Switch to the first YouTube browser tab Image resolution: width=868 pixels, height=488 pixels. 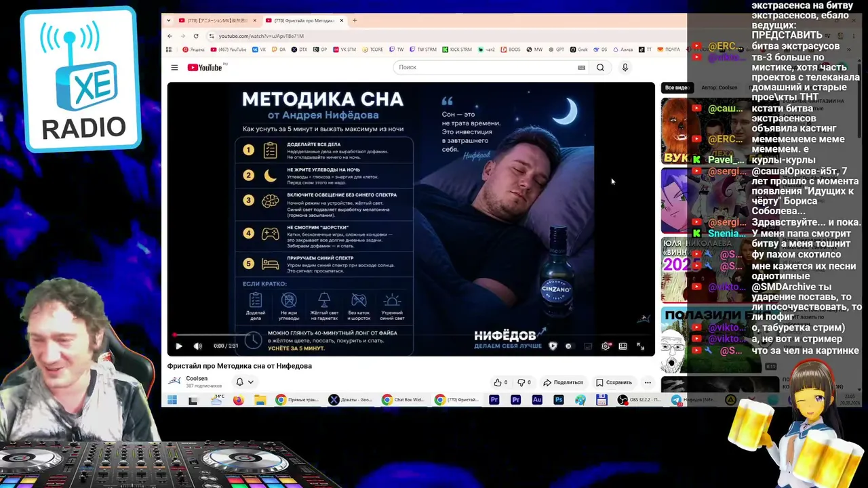point(216,20)
